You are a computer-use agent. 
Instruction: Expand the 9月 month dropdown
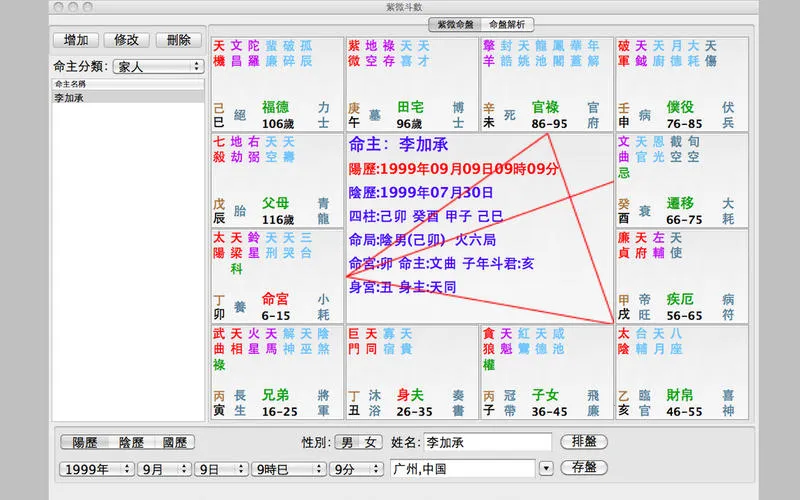(x=164, y=468)
